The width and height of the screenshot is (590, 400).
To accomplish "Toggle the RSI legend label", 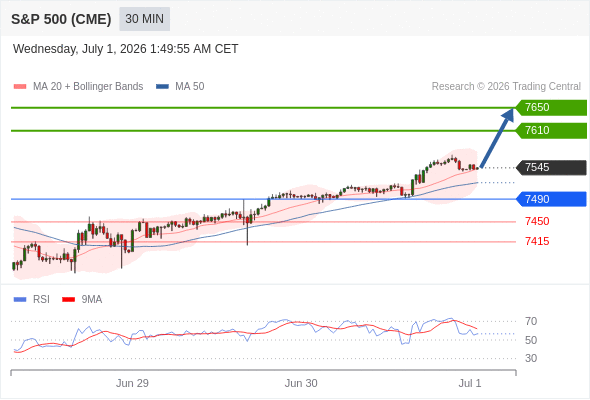I will [41, 300].
